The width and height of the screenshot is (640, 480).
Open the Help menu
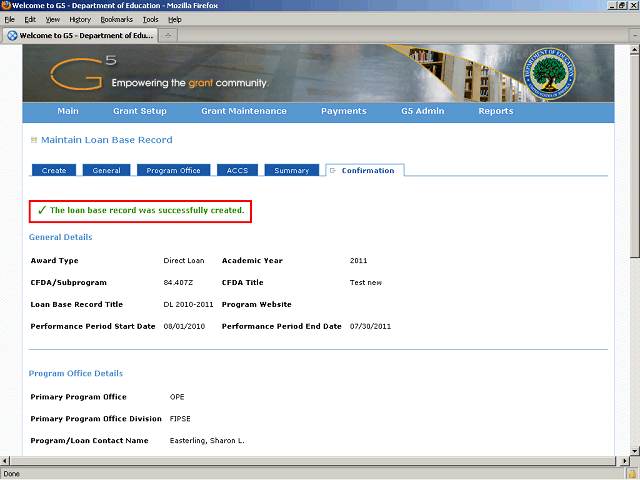175,20
